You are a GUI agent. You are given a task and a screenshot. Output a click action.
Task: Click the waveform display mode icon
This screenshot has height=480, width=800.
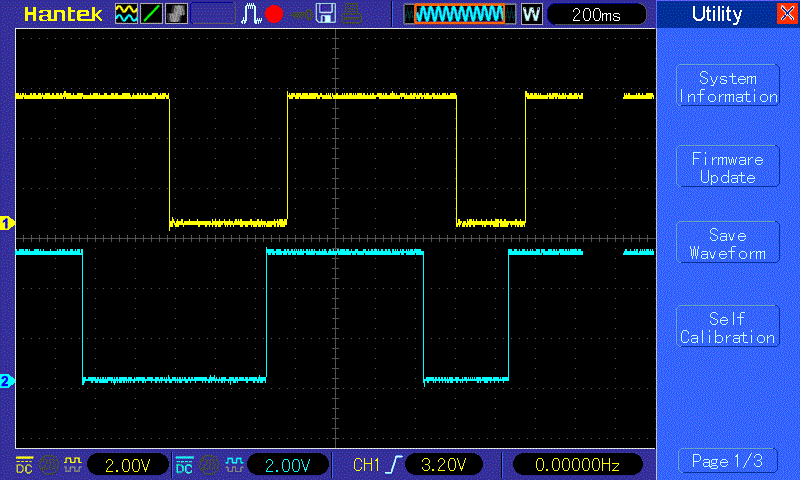coord(126,14)
